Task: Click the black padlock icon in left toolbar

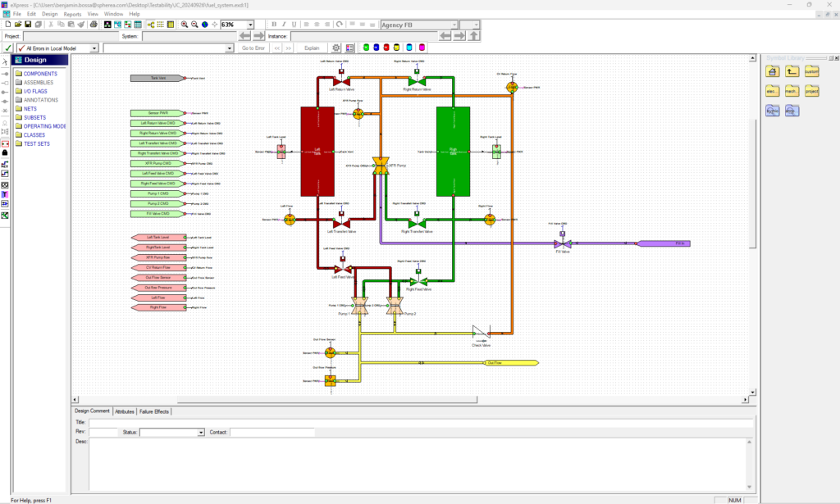Action: coord(5,153)
